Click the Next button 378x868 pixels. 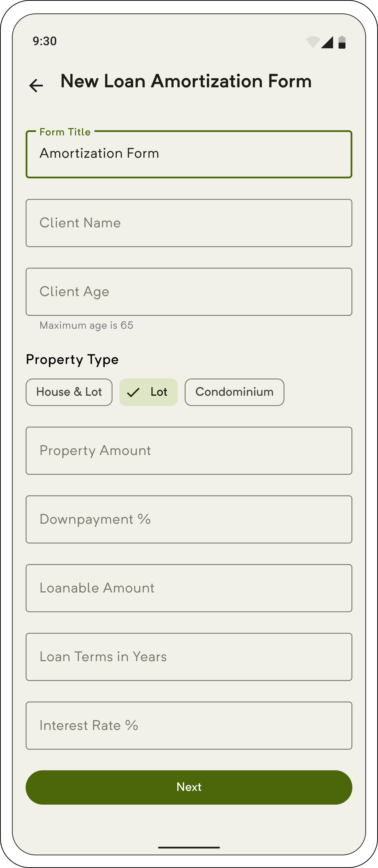point(189,787)
